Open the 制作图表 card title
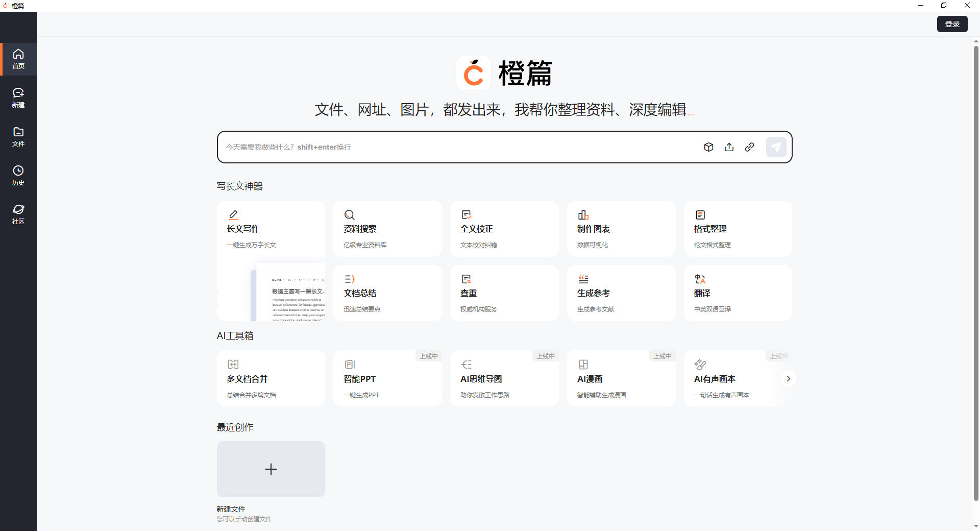Screen dimensions: 980x531 594,229
